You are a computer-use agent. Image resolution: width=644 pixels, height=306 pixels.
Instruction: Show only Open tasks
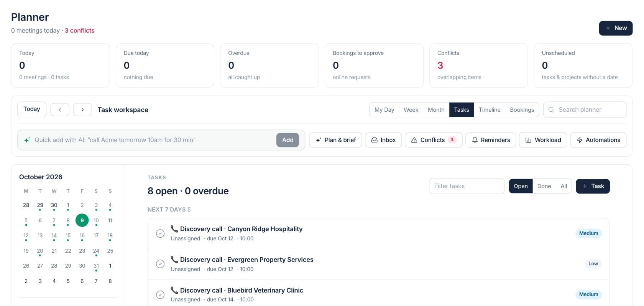point(521,186)
